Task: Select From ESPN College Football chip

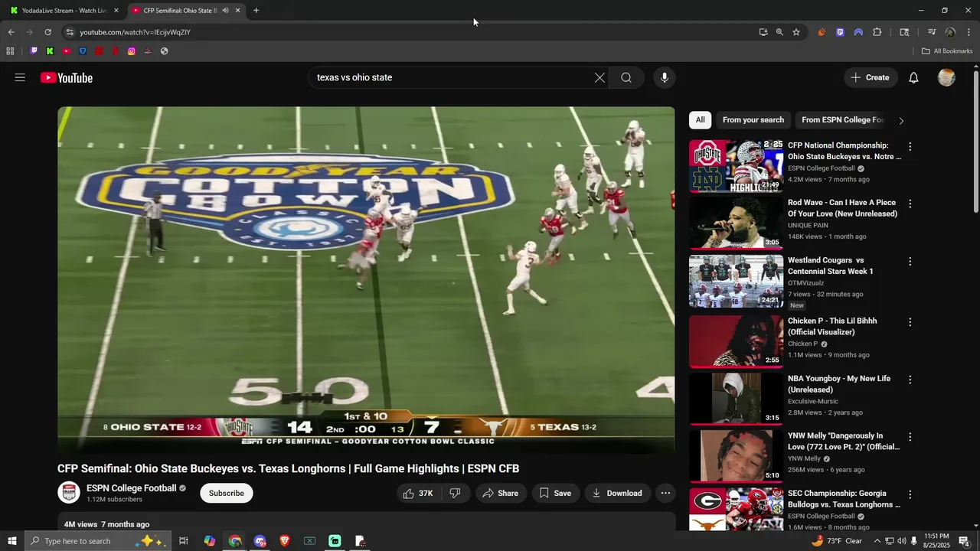Action: pos(842,120)
